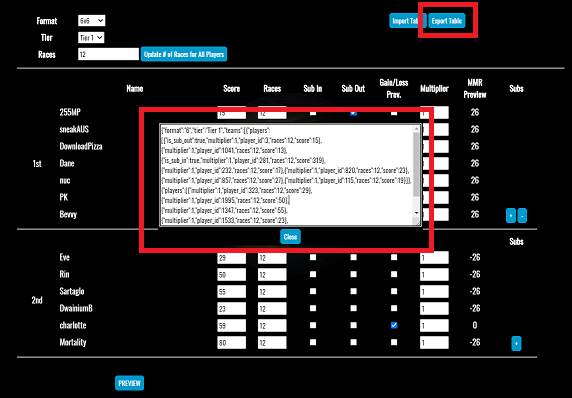572x398 pixels.
Task: Check Gain/Loss Prev. for Mortality
Action: coord(394,342)
